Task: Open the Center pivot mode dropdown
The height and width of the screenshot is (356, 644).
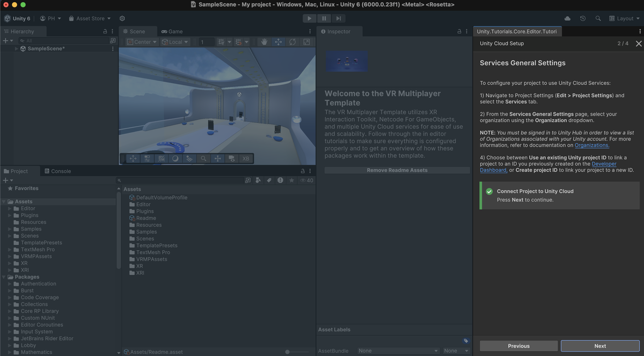Action: point(142,42)
